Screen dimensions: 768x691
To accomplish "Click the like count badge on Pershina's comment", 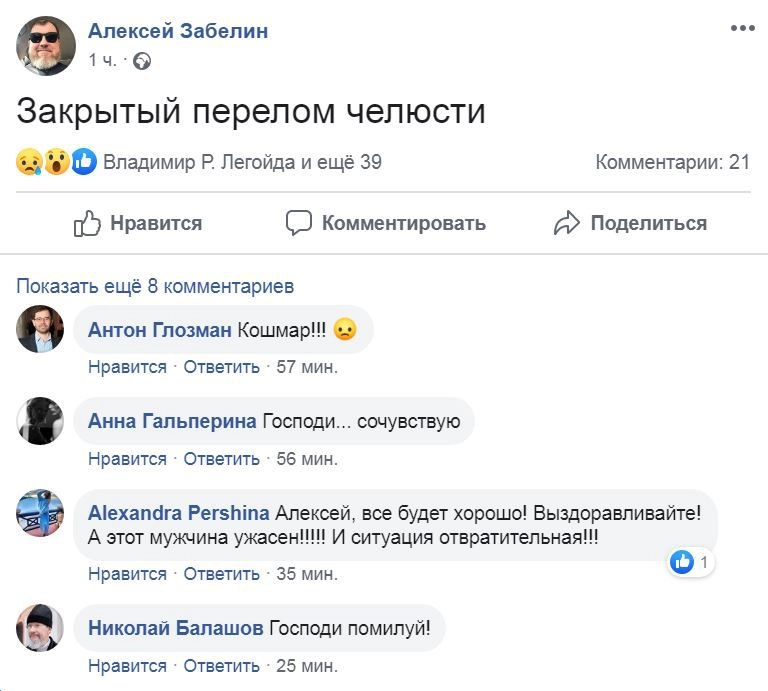I will click(692, 562).
